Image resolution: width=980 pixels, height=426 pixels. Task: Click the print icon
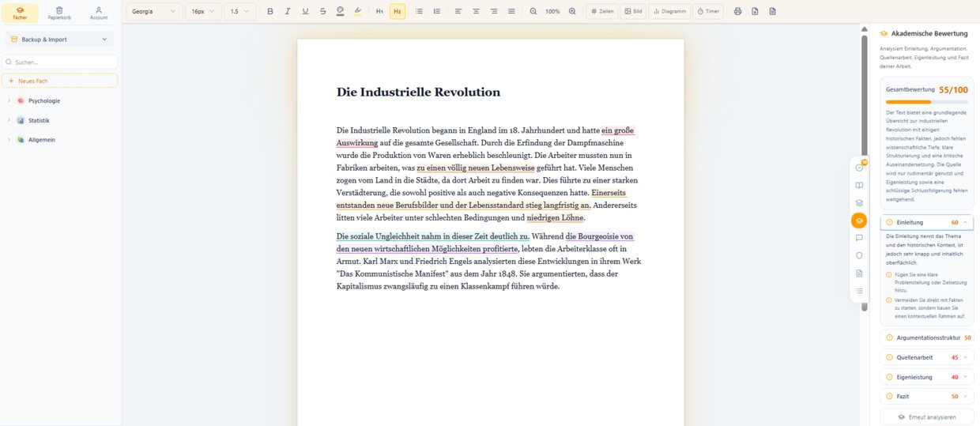pos(737,12)
